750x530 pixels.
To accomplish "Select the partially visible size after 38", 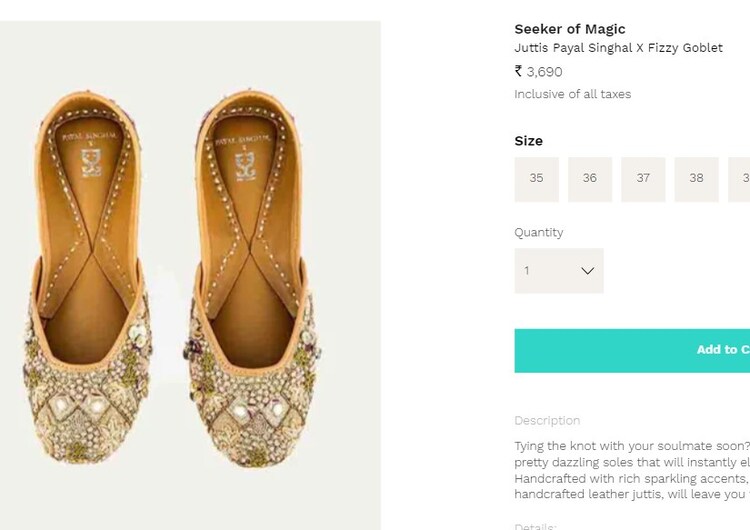I will 741,179.
